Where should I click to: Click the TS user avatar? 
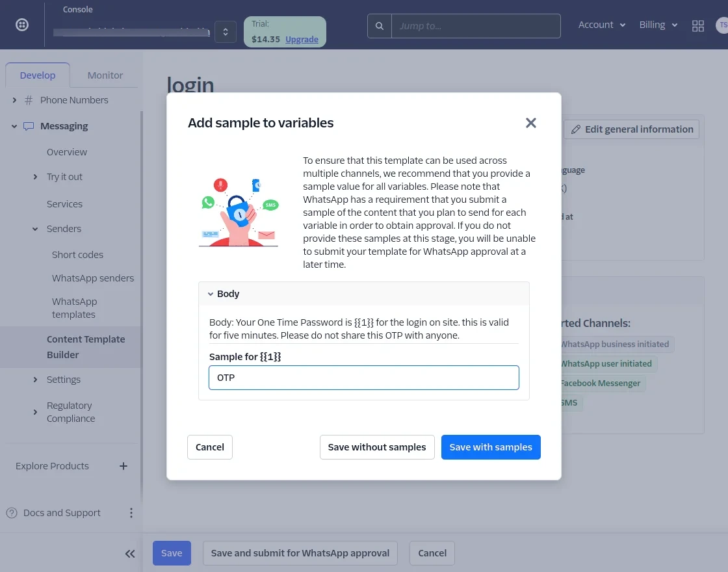tap(723, 26)
